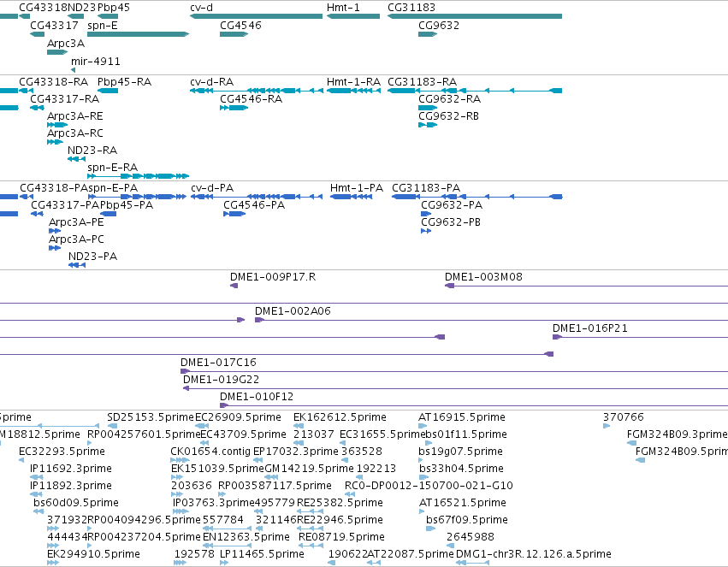Select the CG4546-RA transcript
This screenshot has height=567, width=728.
point(234,108)
